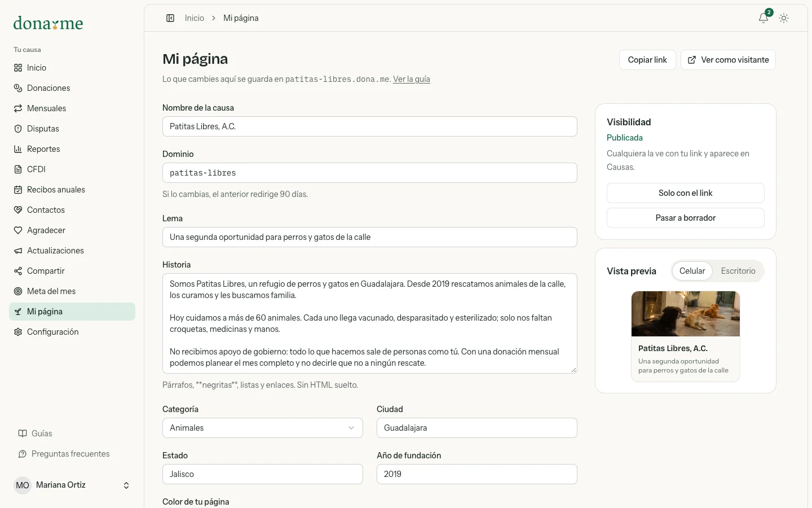Open Agradecer in the sidebar
The image size is (812, 508).
coord(72,230)
